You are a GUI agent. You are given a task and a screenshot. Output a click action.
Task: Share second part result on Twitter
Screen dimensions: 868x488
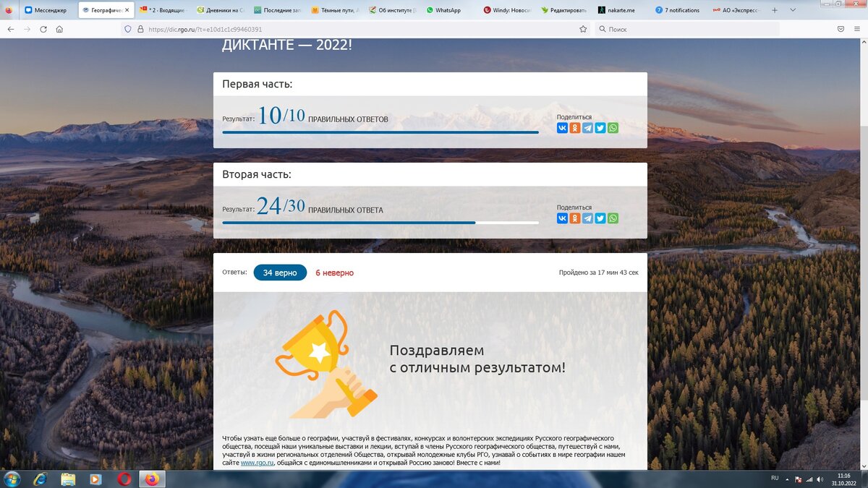point(600,218)
